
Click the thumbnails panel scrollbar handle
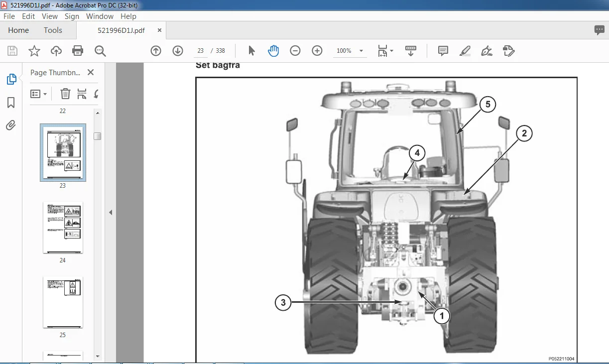click(98, 136)
